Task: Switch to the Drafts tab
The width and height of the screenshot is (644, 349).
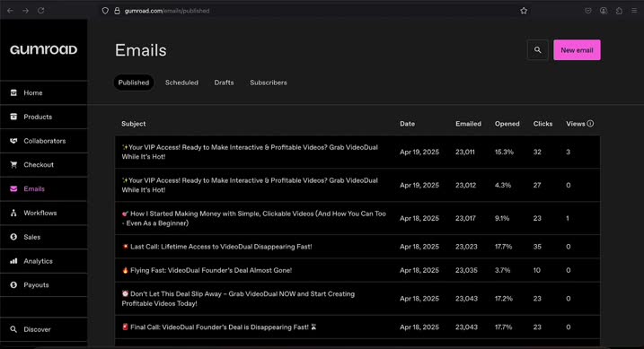Action: (x=224, y=83)
